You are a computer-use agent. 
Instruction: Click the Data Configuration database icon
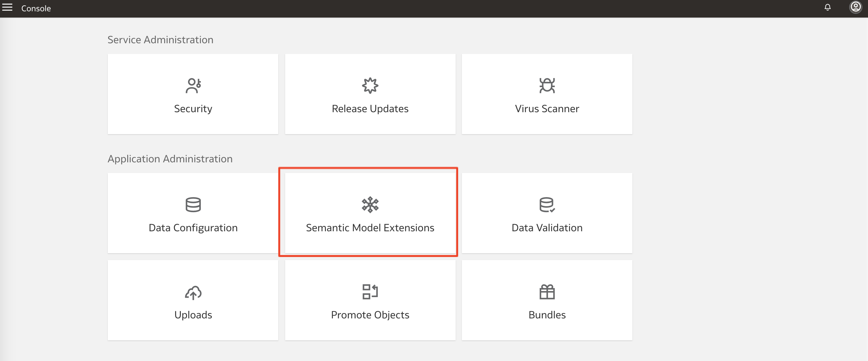click(x=193, y=205)
